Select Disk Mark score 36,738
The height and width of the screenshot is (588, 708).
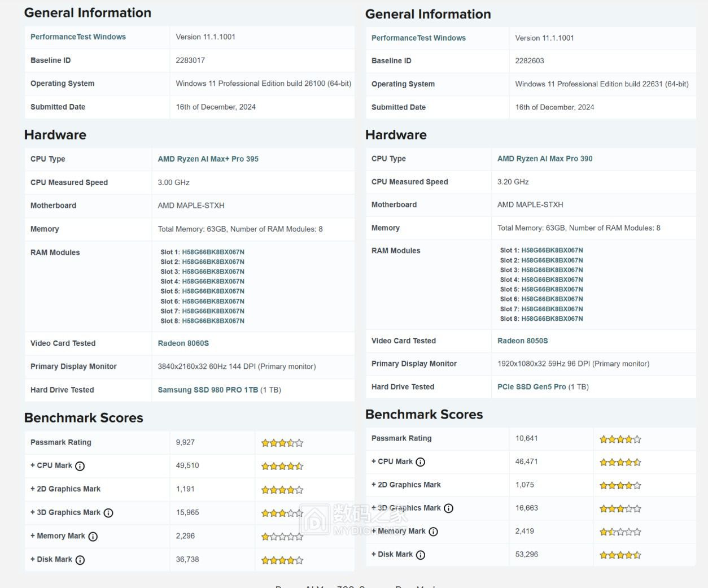pyautogui.click(x=187, y=559)
